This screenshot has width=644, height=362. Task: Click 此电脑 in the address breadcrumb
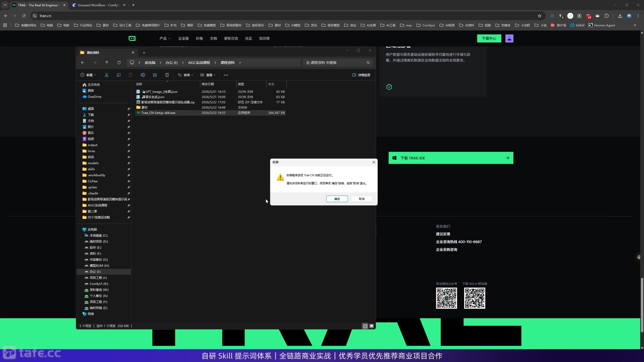[x=150, y=63]
